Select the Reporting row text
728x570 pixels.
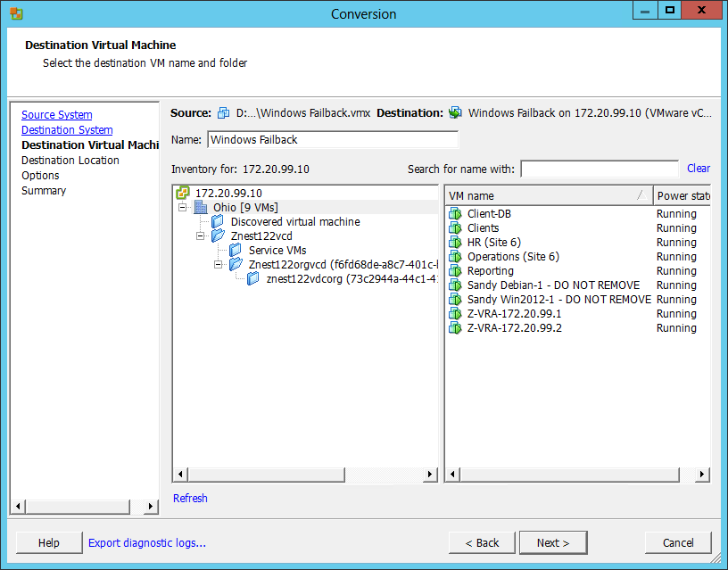(x=491, y=270)
